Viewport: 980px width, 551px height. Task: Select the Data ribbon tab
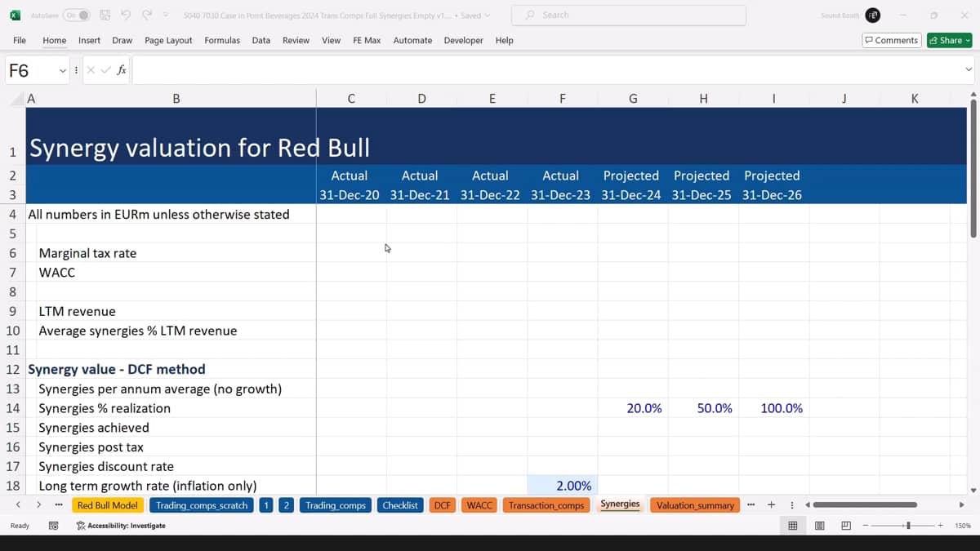[x=261, y=40]
